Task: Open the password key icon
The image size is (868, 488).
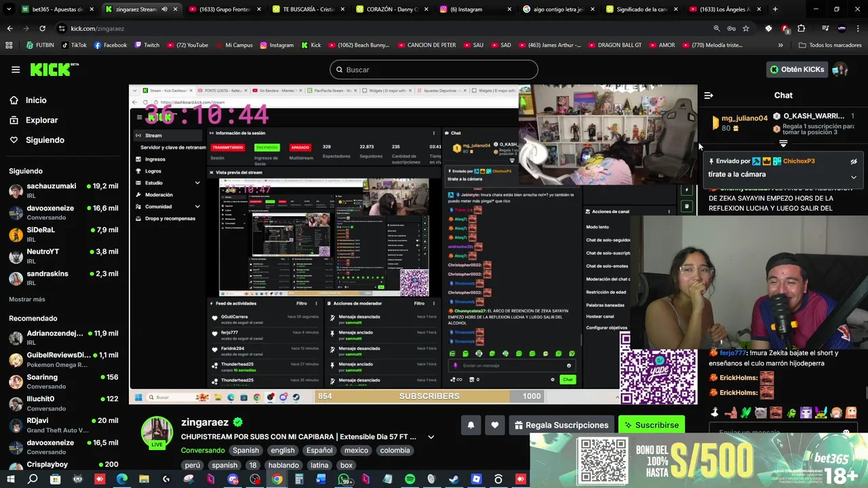Action: click(732, 28)
